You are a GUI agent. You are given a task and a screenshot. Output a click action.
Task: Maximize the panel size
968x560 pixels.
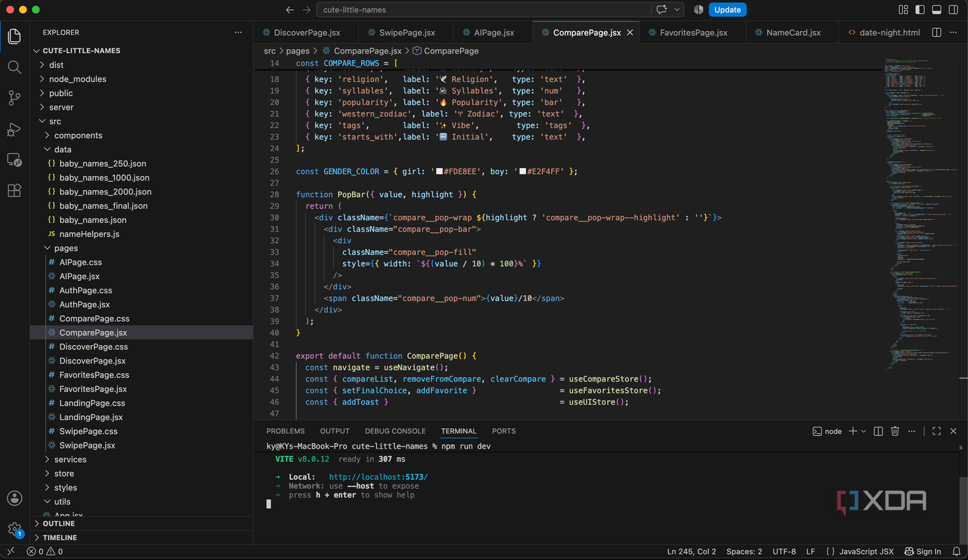click(x=937, y=431)
